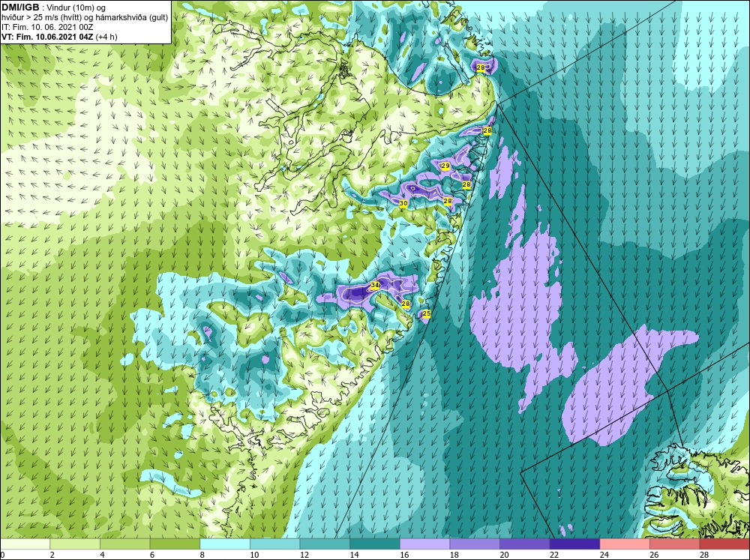The width and height of the screenshot is (750, 560).
Task: Click the scale value 28 under the legend
Action: (x=704, y=555)
